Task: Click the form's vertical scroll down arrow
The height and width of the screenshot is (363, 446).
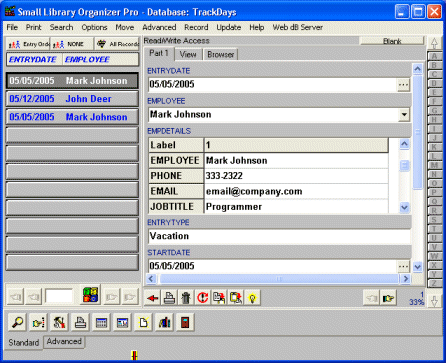Action: click(x=417, y=267)
